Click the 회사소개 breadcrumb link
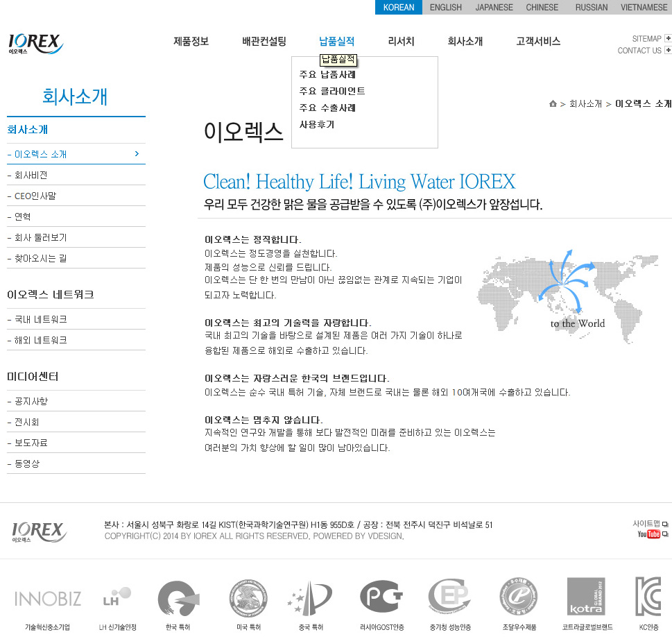 coord(585,104)
